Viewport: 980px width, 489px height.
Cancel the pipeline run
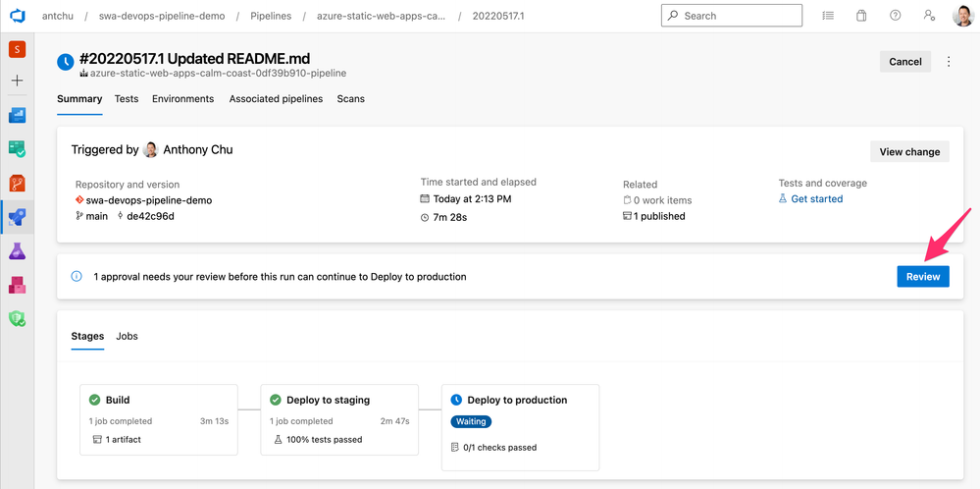[x=904, y=62]
